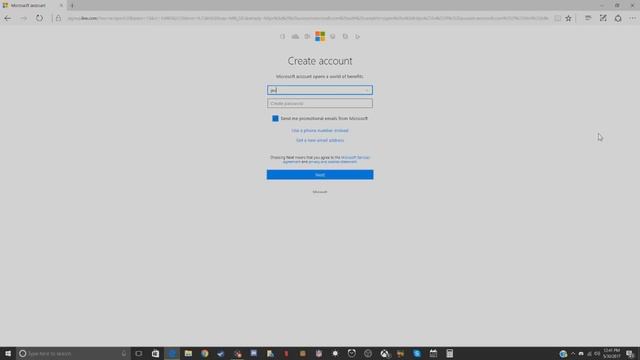
Task: Click the browser forward arrow
Action: [23, 18]
